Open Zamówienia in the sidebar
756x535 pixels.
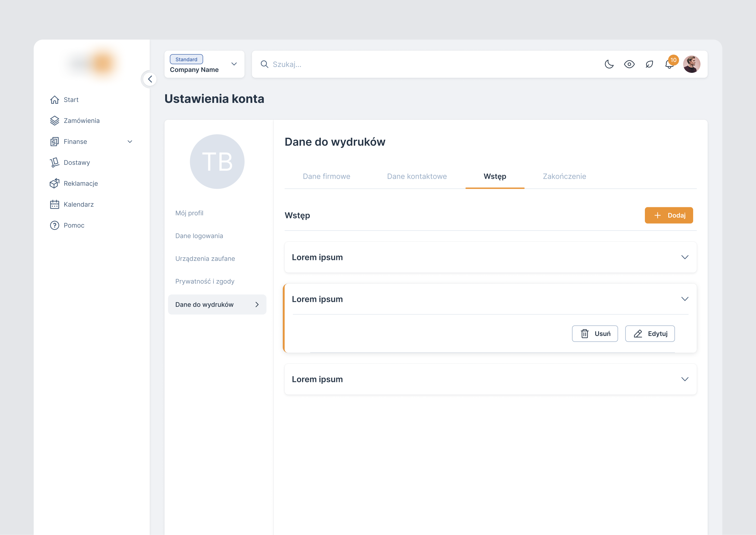coord(81,120)
